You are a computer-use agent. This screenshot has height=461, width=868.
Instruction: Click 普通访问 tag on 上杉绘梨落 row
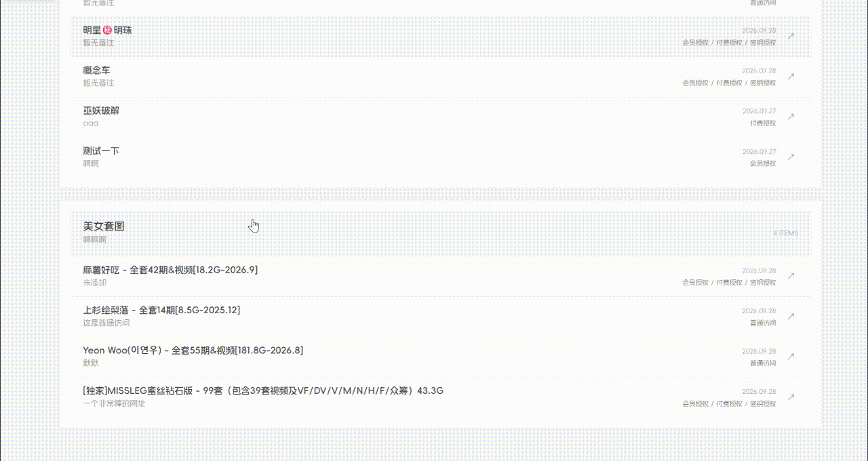click(763, 323)
